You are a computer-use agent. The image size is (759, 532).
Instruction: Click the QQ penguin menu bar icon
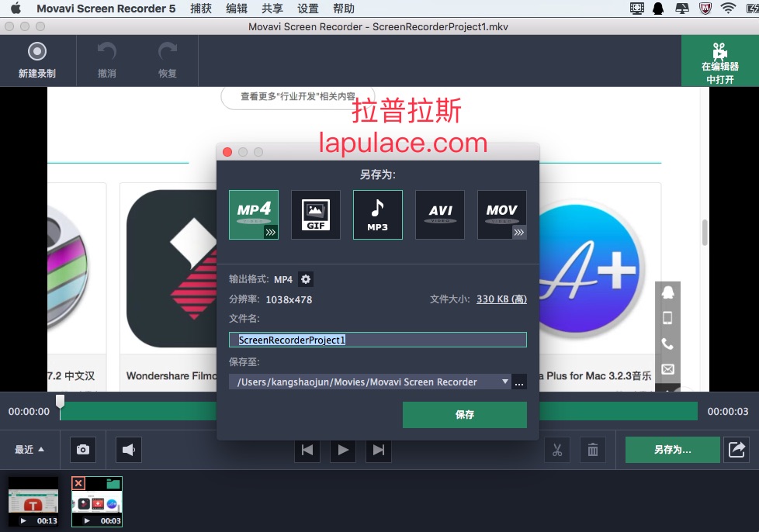coord(658,9)
